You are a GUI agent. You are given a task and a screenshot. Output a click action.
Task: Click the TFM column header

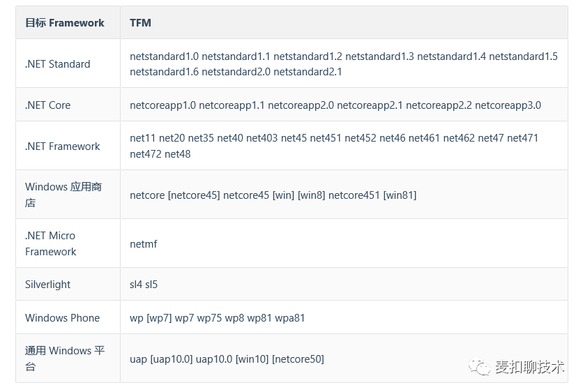point(140,23)
